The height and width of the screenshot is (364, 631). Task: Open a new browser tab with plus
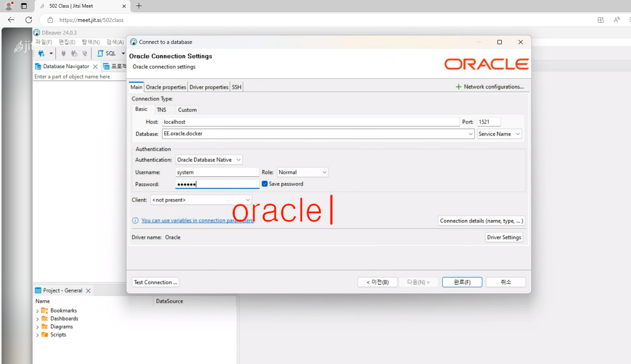click(139, 6)
